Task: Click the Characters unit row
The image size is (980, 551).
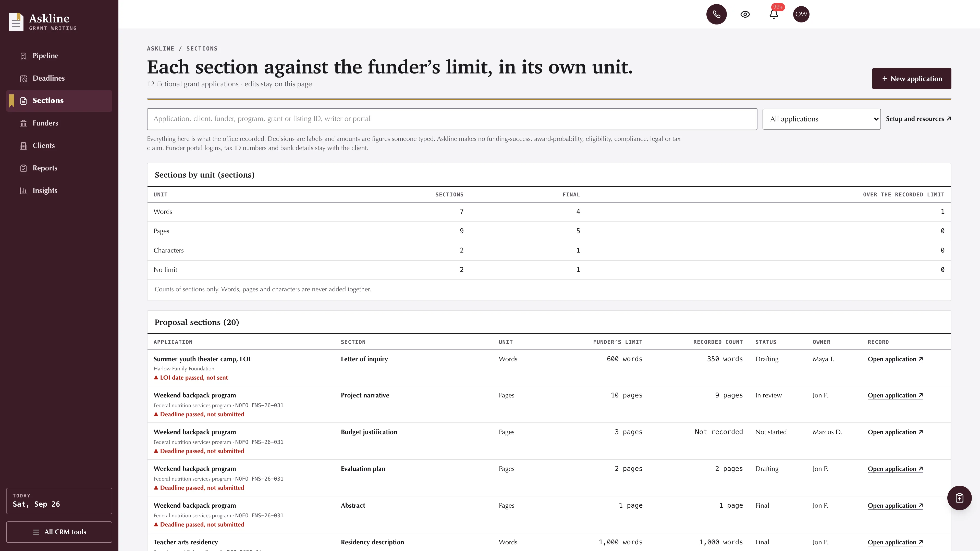Action: pyautogui.click(x=549, y=251)
